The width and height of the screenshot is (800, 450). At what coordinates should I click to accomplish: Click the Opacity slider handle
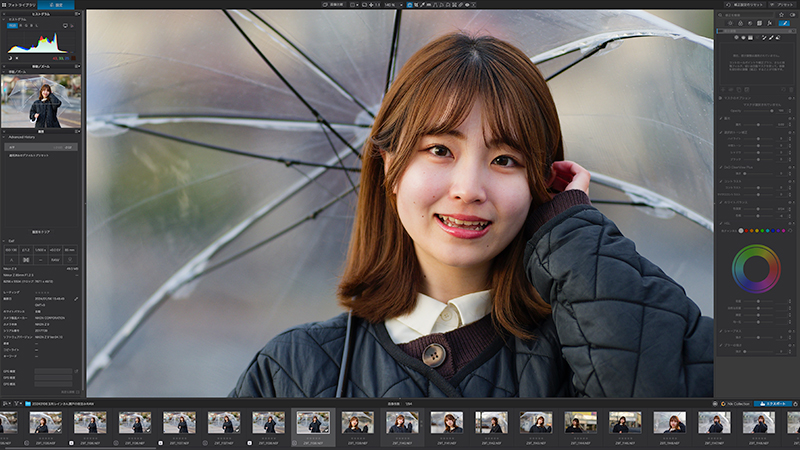772,111
